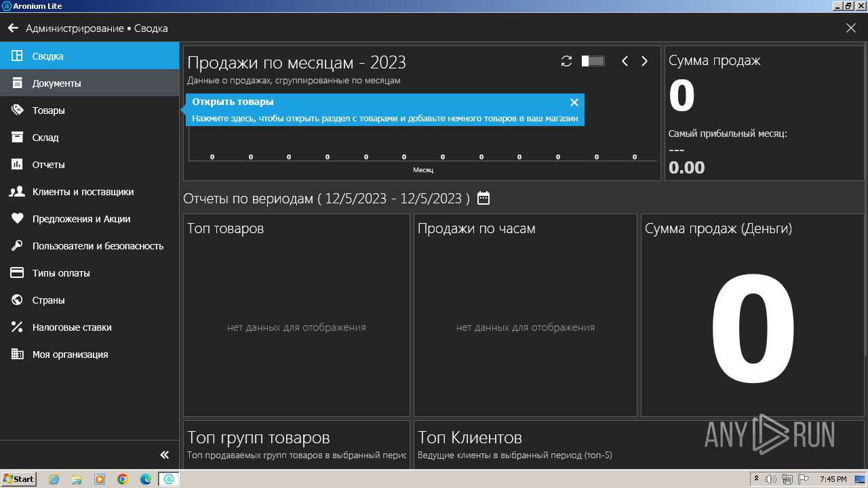Click the heart icon for Предложения и Акции

click(18, 219)
